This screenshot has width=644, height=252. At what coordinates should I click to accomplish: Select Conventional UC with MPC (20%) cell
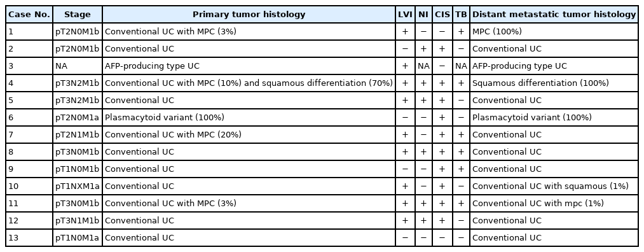coord(249,135)
